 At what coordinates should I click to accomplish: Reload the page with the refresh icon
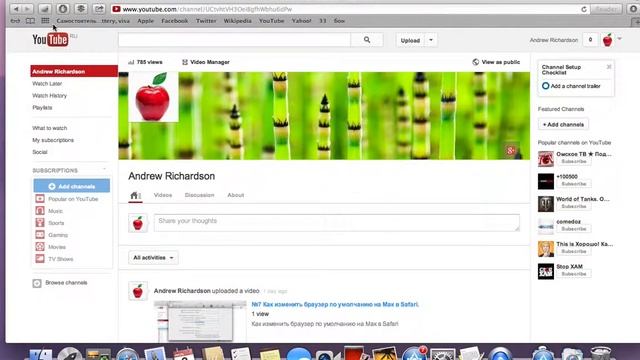click(584, 9)
